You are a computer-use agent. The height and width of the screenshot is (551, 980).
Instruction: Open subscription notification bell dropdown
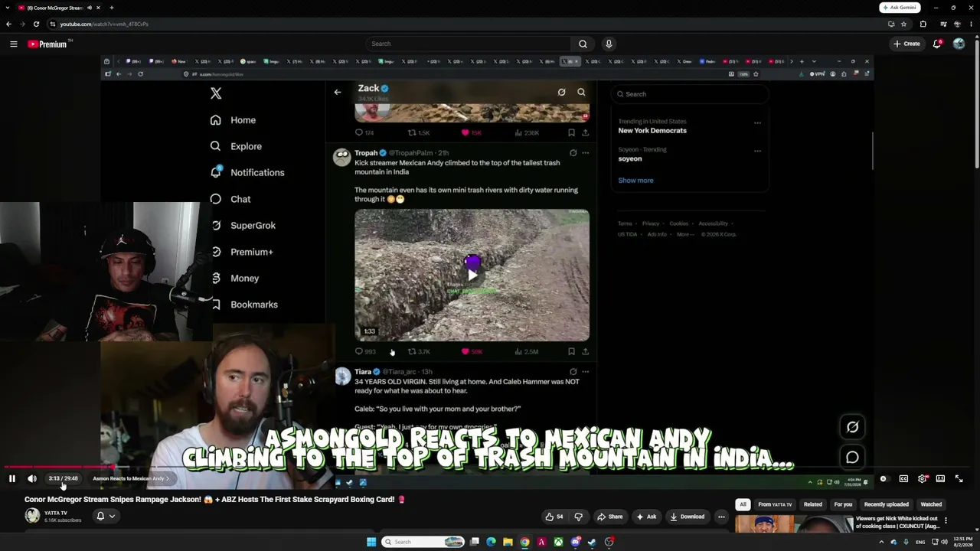tap(106, 517)
